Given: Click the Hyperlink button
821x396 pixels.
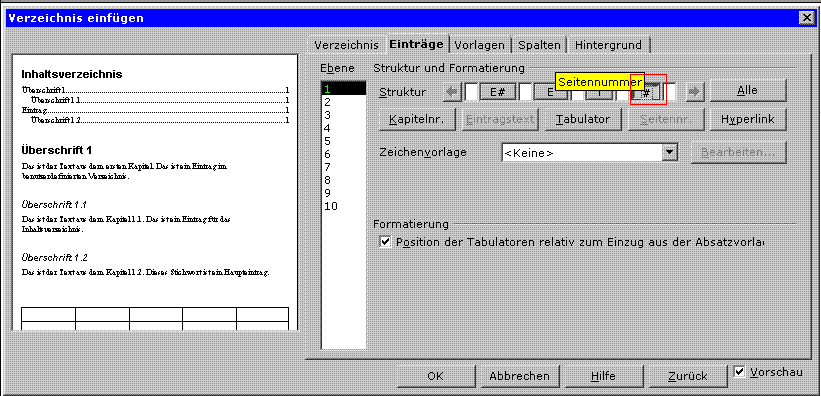Looking at the screenshot, I should [x=748, y=119].
